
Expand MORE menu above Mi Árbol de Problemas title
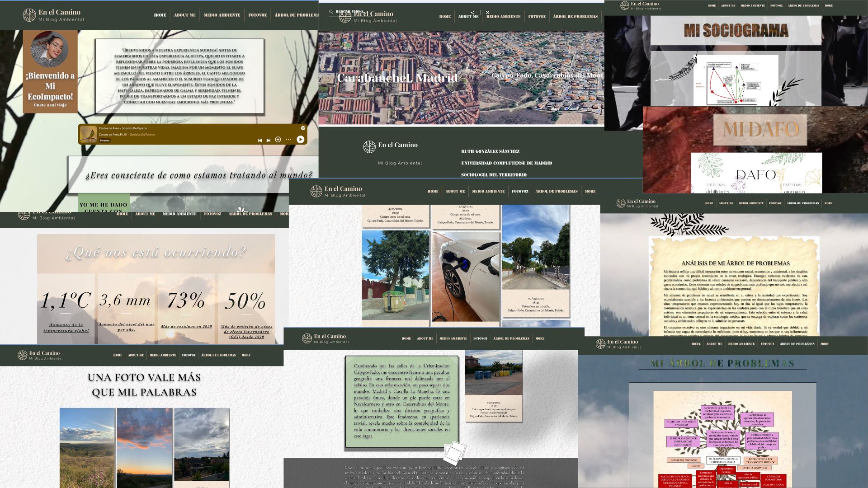825,344
